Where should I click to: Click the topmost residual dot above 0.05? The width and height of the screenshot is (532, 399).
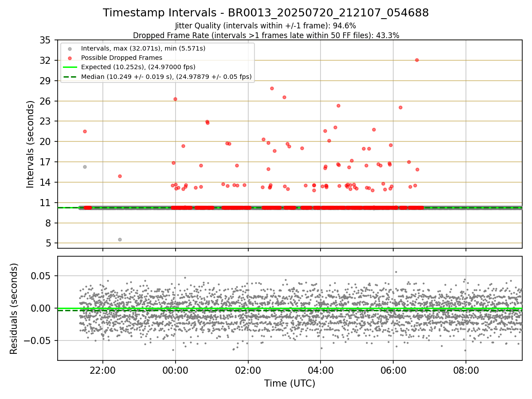(x=396, y=272)
